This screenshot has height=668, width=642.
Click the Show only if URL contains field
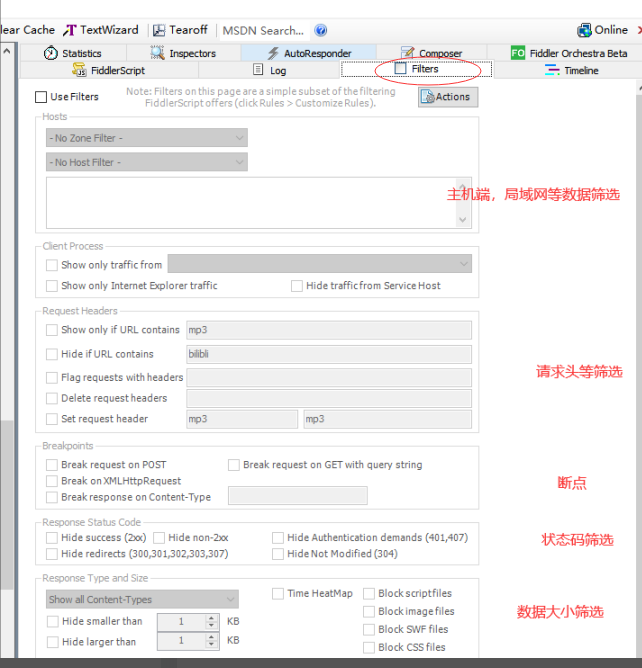(x=329, y=330)
